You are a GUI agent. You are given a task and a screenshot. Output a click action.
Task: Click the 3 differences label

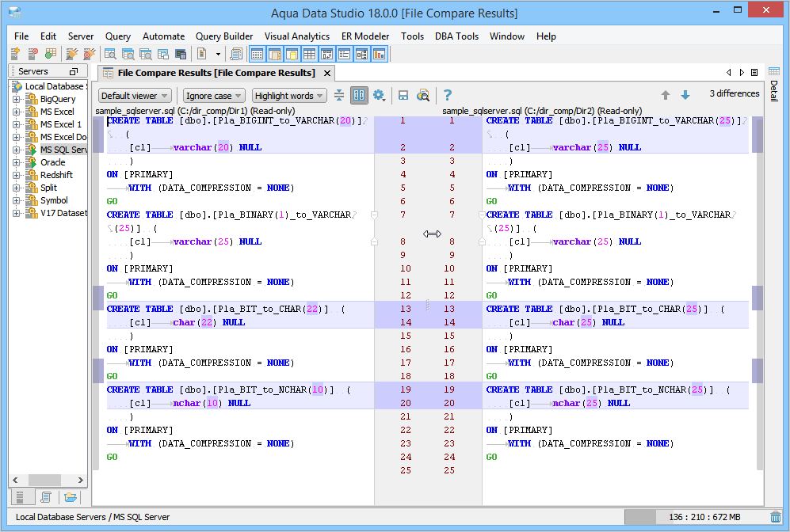[734, 93]
